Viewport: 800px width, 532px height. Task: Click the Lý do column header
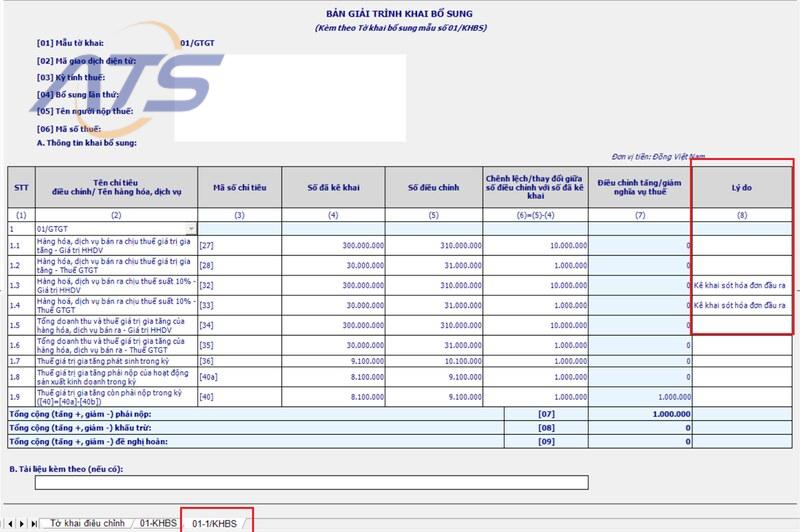(742, 187)
